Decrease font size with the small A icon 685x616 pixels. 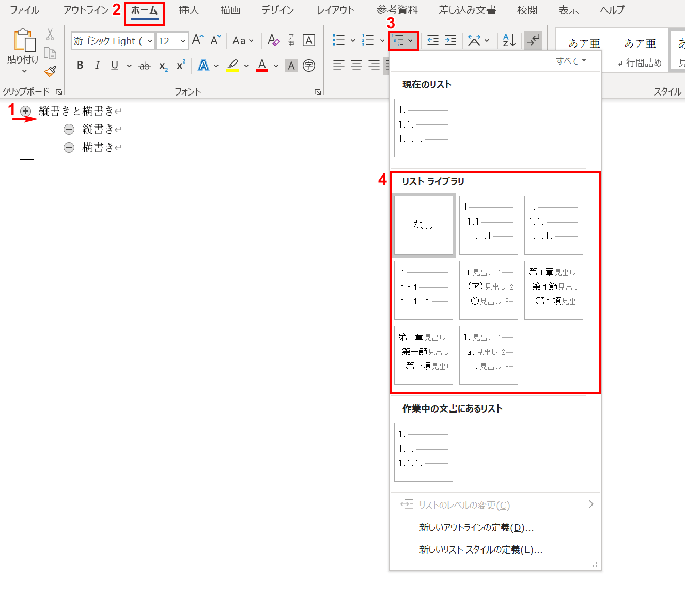[x=215, y=40]
